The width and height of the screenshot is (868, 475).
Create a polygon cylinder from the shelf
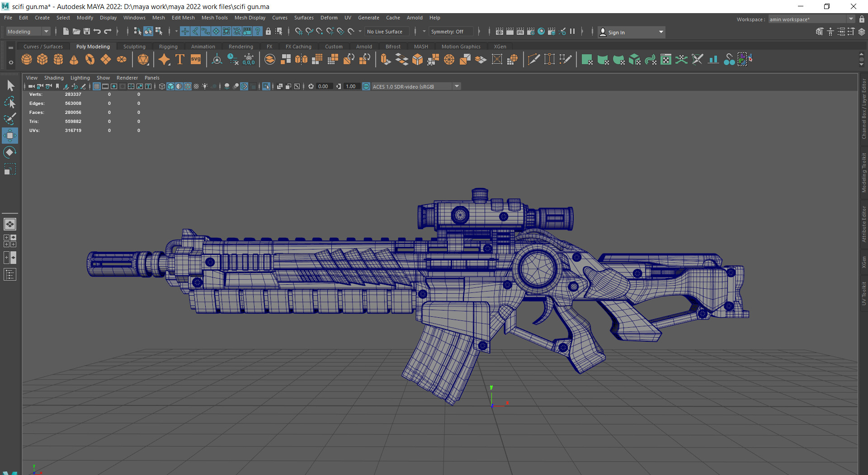[58, 59]
